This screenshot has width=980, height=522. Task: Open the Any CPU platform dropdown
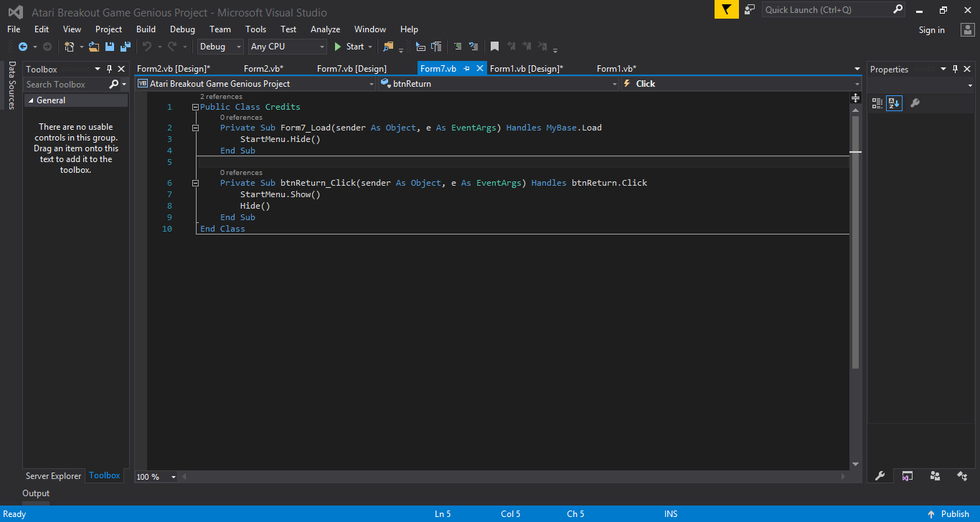(x=288, y=47)
